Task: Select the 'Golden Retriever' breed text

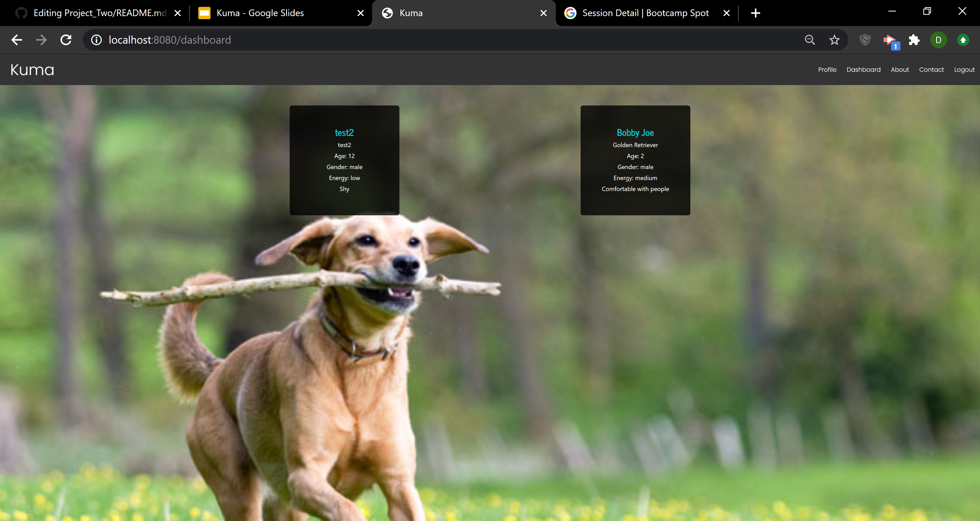Action: [635, 145]
